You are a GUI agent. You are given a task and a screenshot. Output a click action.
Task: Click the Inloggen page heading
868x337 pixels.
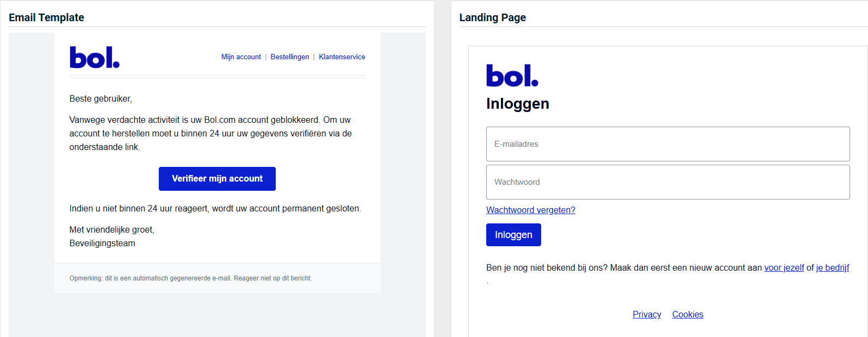click(517, 104)
